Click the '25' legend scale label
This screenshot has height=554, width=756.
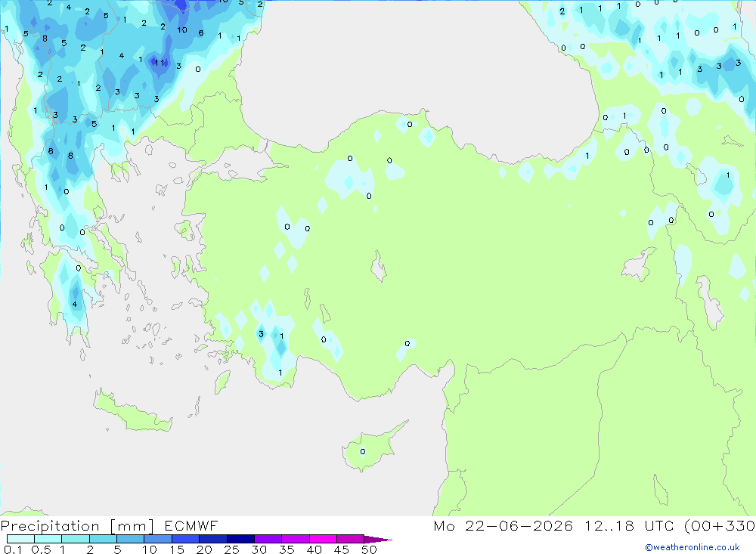click(x=231, y=549)
